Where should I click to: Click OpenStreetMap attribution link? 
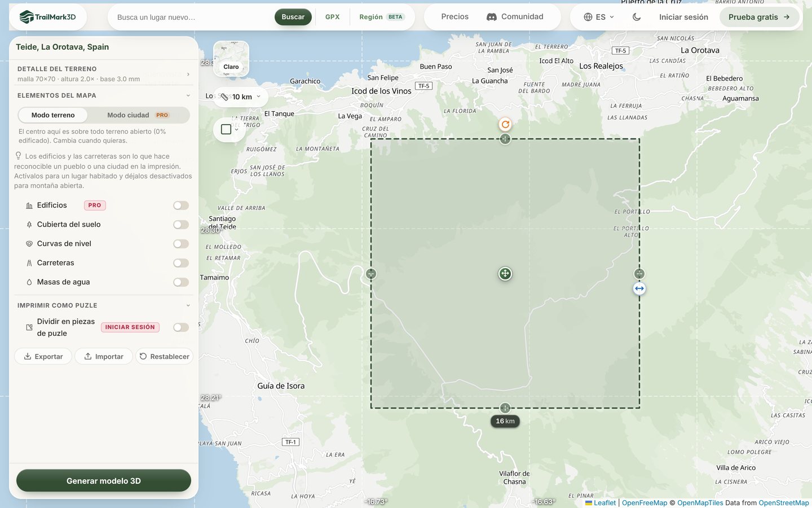point(784,503)
